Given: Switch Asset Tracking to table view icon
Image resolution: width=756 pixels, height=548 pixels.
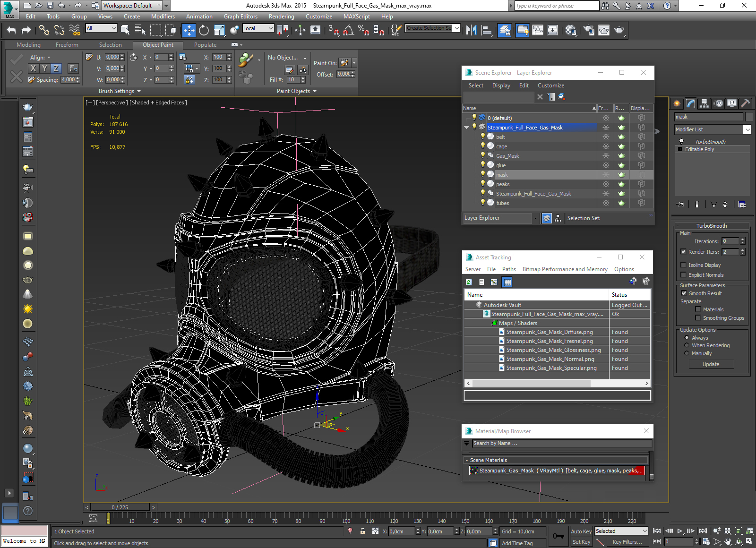Looking at the screenshot, I should click(507, 282).
